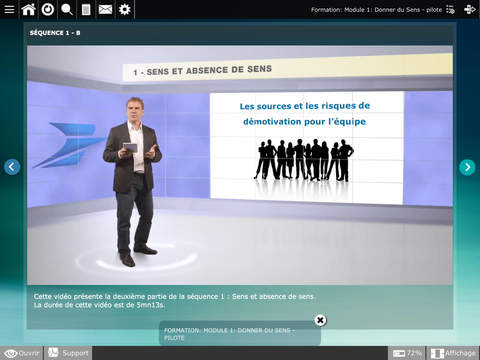
Task: Advance to the next sequence arrow
Action: coord(467,167)
